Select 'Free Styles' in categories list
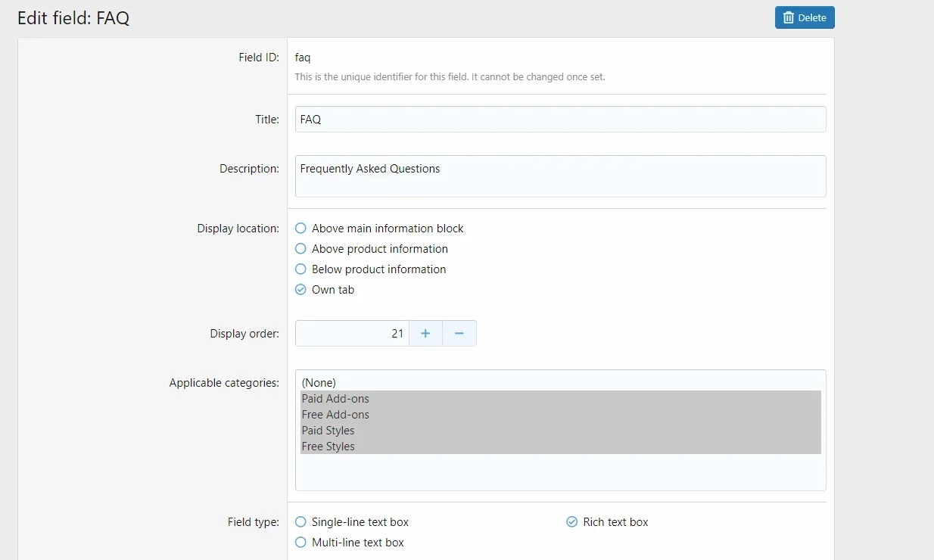The width and height of the screenshot is (934, 560). (x=560, y=446)
